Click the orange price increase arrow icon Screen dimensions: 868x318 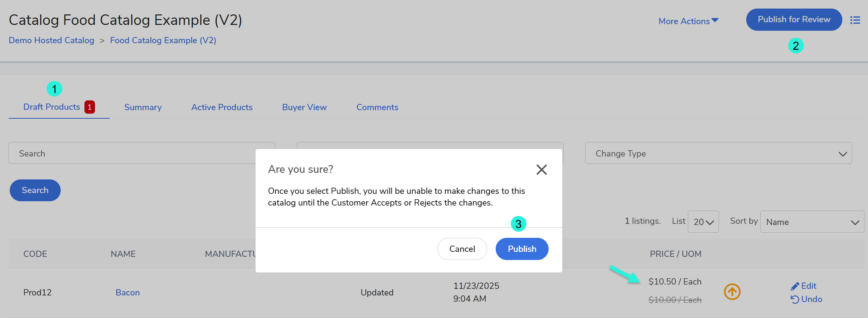pyautogui.click(x=732, y=292)
